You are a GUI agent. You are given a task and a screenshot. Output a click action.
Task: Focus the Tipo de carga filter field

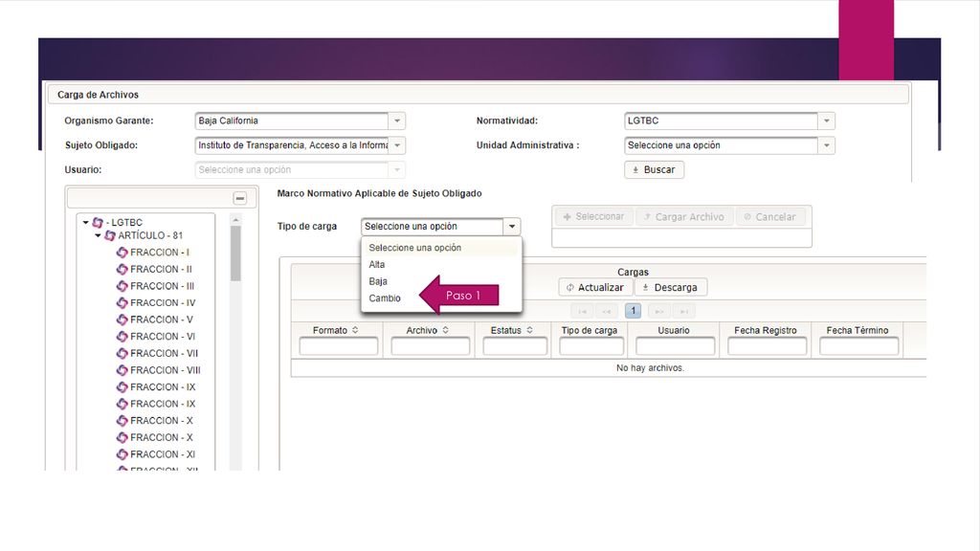591,346
